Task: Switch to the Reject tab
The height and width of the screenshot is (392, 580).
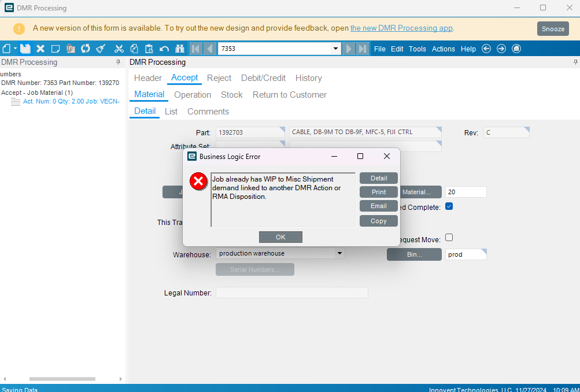Action: click(219, 78)
